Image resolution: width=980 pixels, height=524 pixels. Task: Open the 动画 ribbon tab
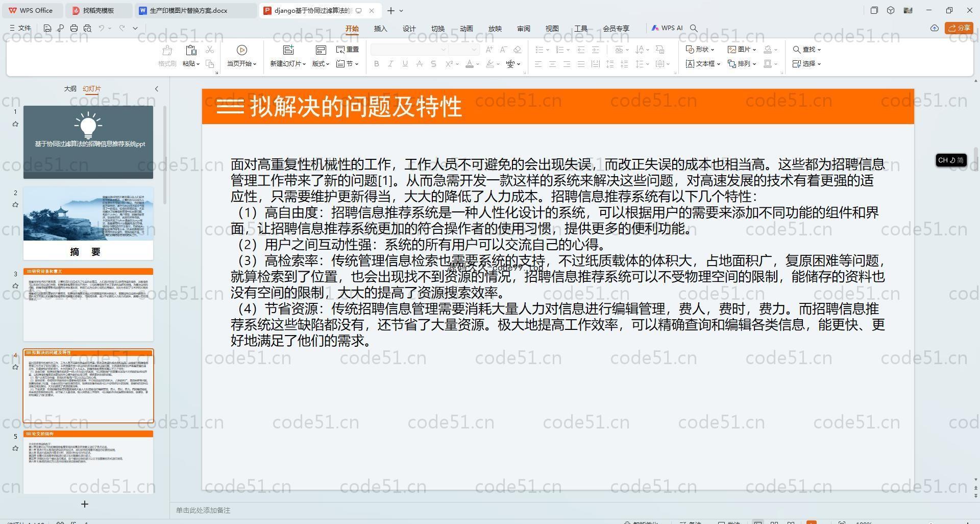tap(467, 29)
